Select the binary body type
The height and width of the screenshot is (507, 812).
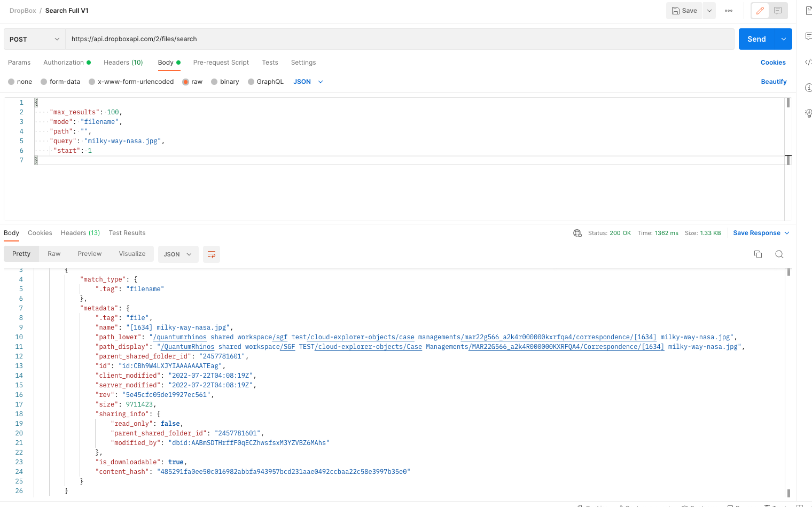click(225, 82)
